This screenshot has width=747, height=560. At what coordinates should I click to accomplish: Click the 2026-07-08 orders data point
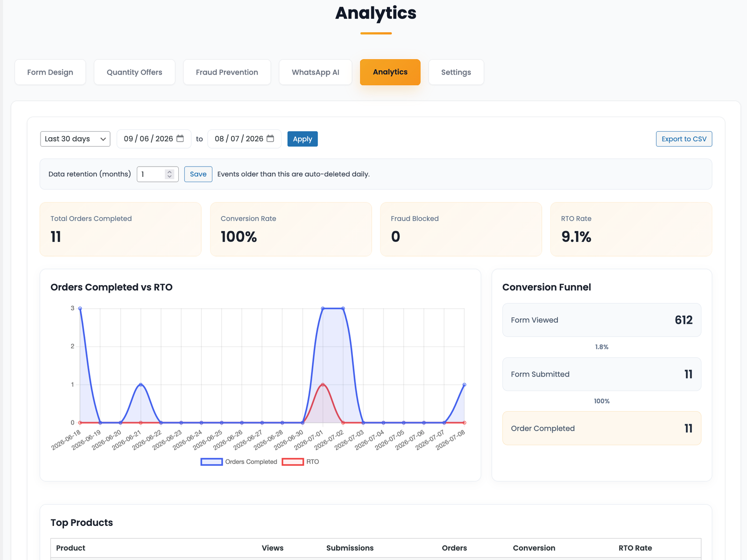point(464,385)
